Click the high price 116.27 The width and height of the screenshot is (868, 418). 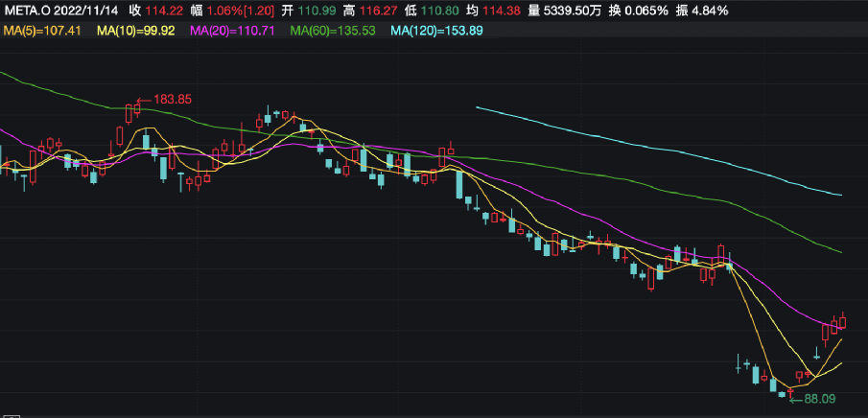pos(378,11)
